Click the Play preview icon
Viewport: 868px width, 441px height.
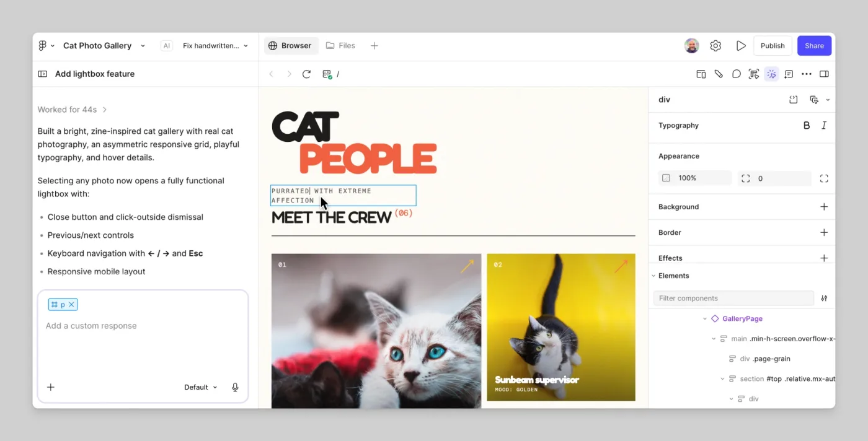click(x=741, y=46)
